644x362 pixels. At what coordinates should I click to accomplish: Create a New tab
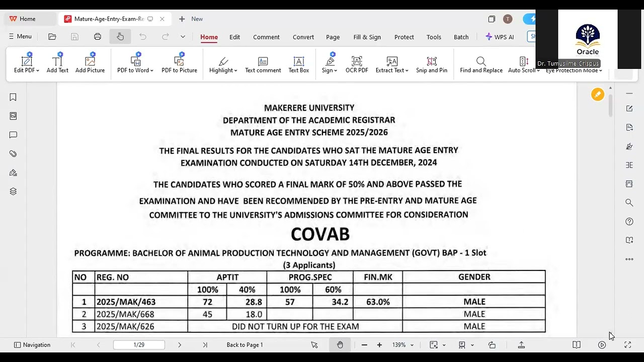(x=191, y=19)
